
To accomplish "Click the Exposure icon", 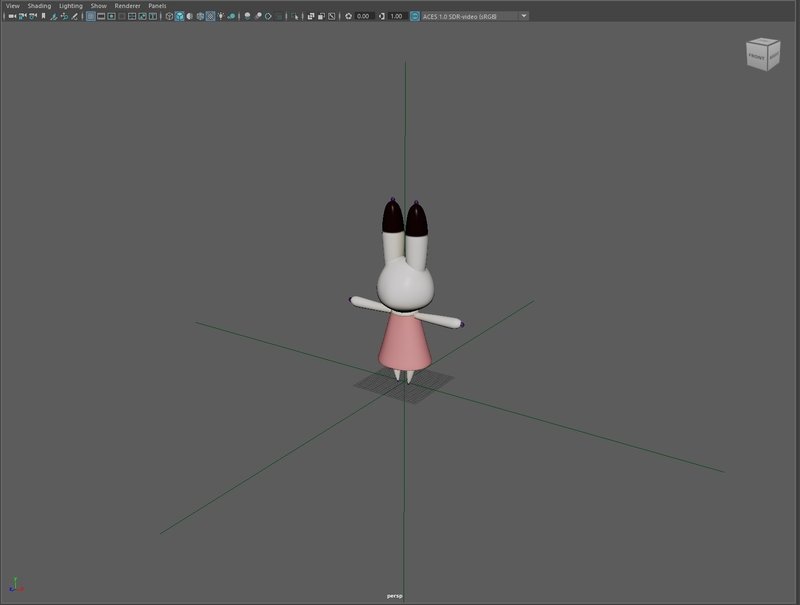I will click(x=348, y=16).
